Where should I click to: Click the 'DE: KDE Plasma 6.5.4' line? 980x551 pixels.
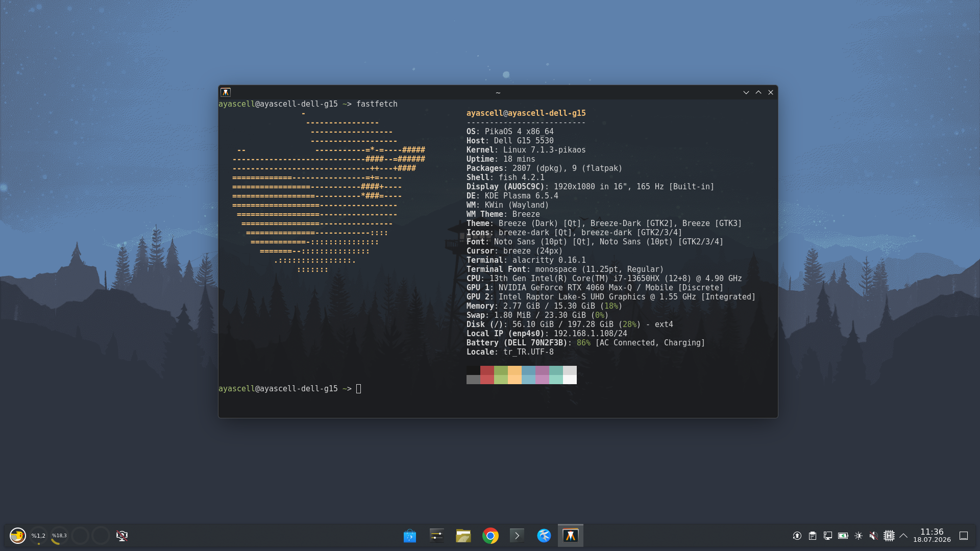[x=512, y=196]
